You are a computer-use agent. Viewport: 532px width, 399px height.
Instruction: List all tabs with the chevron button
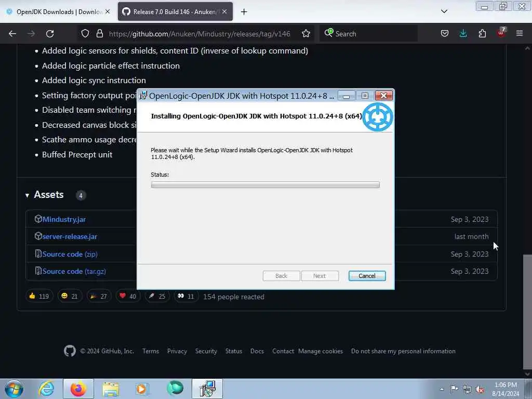[444, 11]
